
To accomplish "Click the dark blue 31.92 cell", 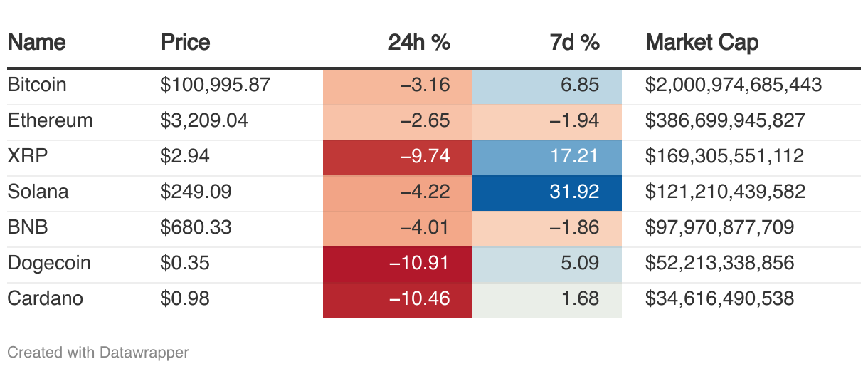I will (x=547, y=193).
